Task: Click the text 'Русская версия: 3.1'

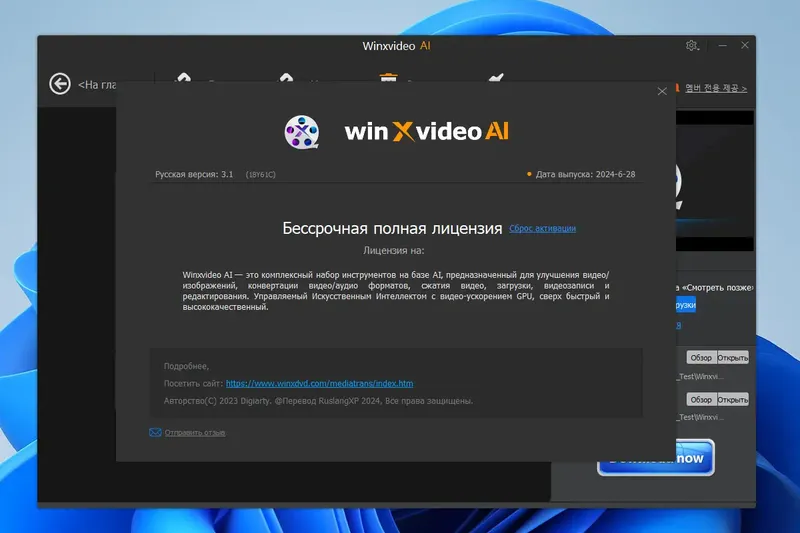Action: [x=194, y=174]
